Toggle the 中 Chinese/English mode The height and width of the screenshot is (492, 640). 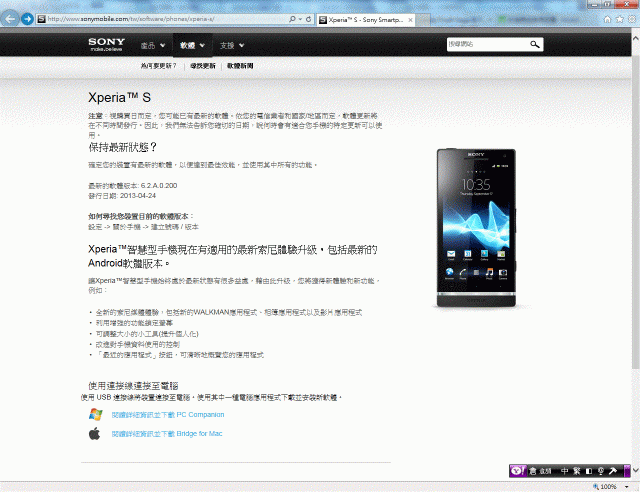(564, 471)
